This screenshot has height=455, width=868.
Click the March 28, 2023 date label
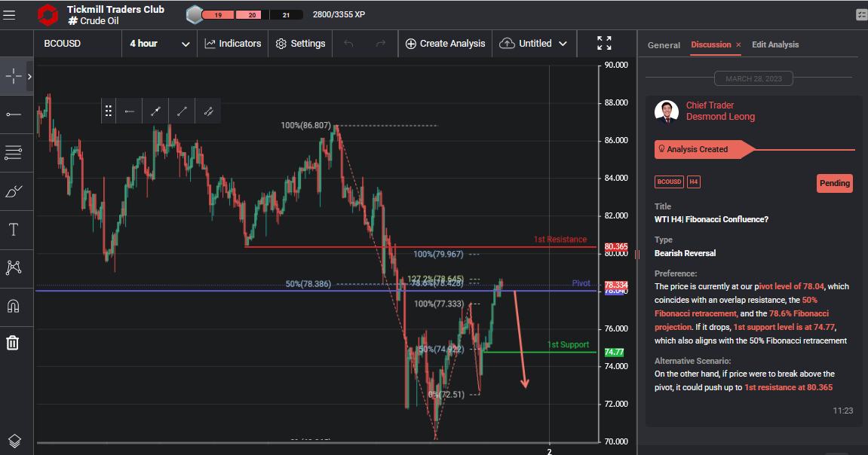[753, 78]
